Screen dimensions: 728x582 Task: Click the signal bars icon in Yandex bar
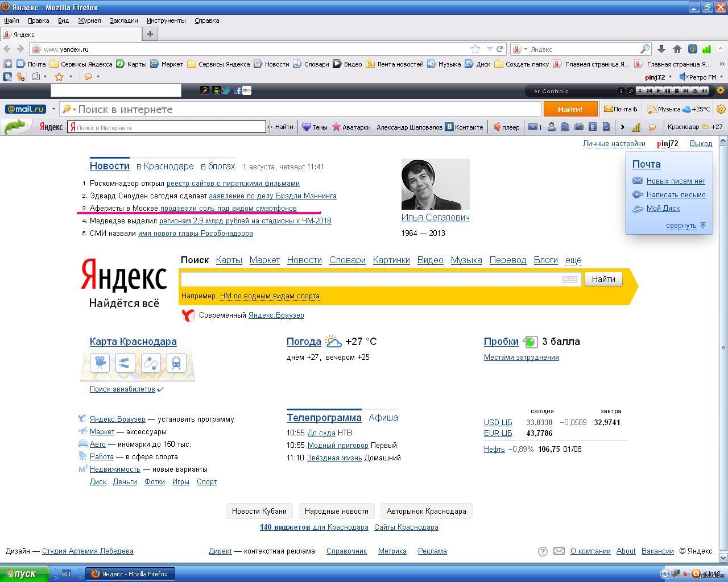tap(636, 127)
